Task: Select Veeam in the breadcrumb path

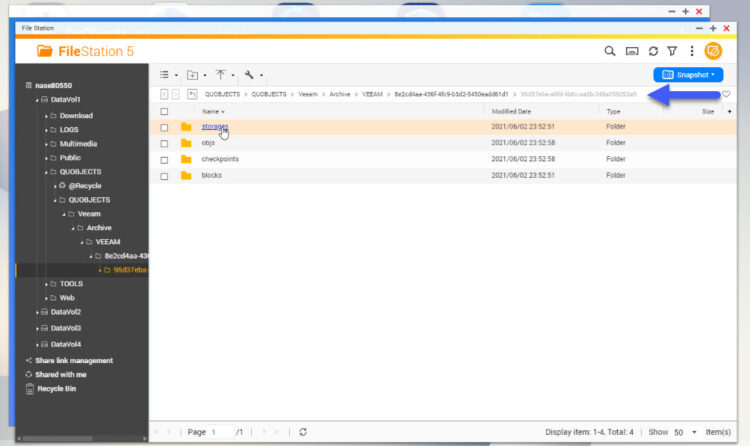Action: 308,94
